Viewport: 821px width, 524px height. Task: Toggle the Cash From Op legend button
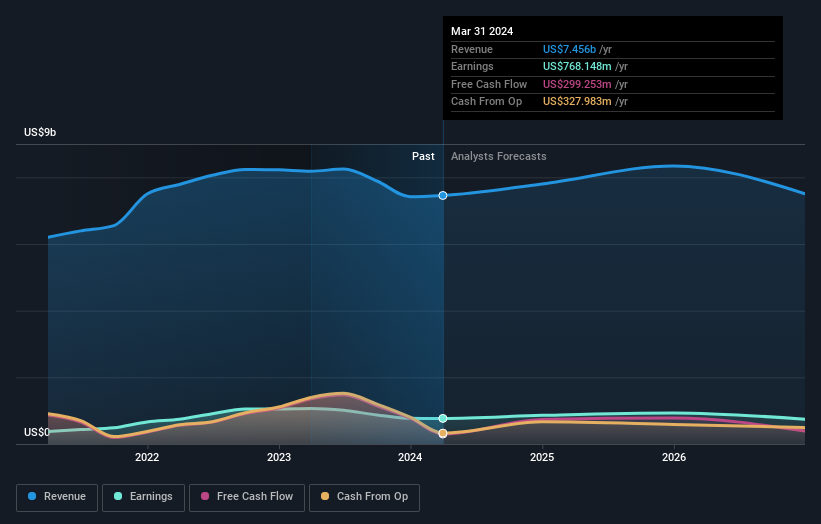[364, 497]
